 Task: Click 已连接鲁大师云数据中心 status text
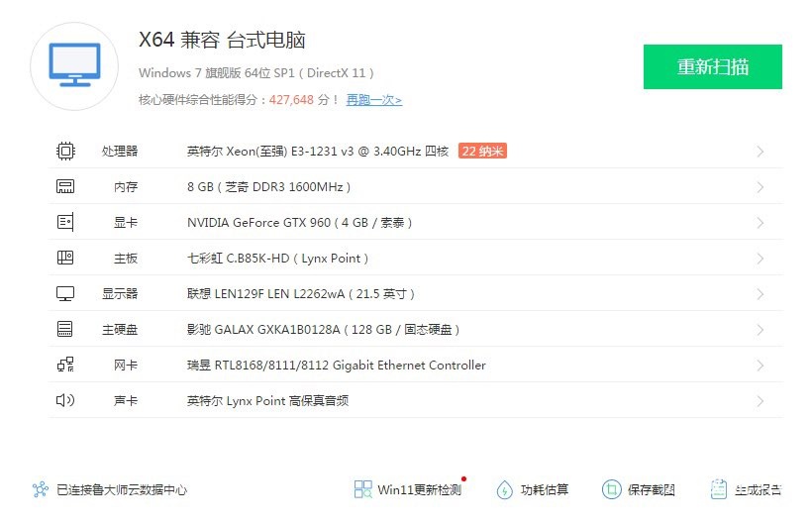click(x=122, y=489)
